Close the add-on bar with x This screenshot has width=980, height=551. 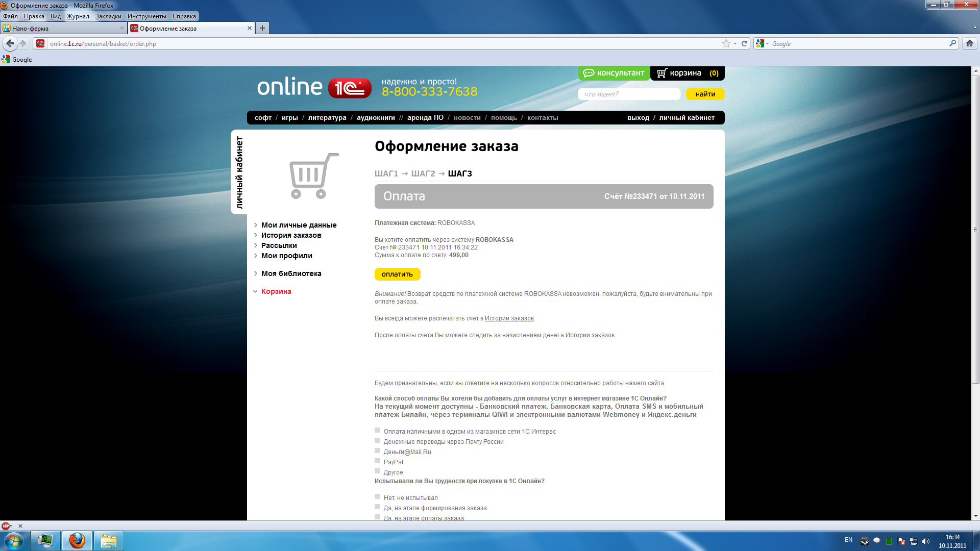(20, 525)
